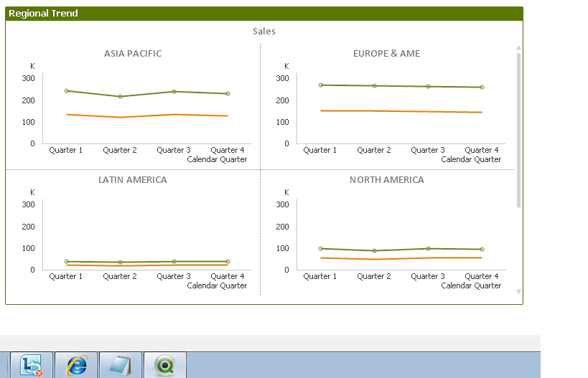The width and height of the screenshot is (588, 378).
Task: Open the Lync icon in the taskbar
Action: point(32,365)
